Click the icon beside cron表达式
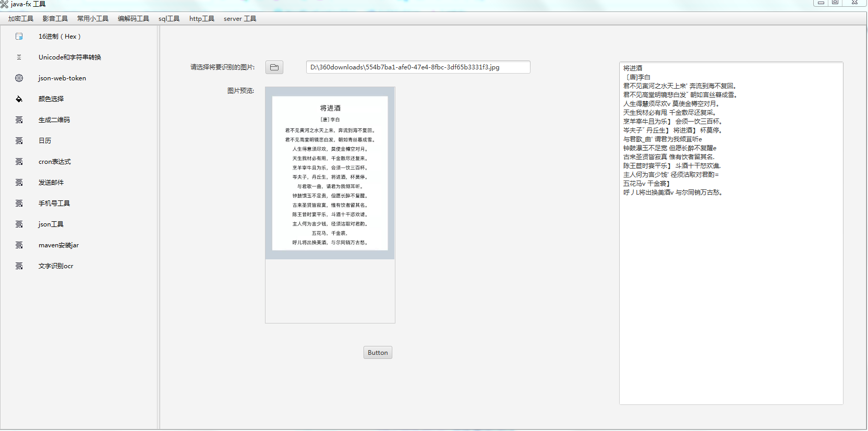This screenshot has height=431, width=868. click(x=19, y=162)
